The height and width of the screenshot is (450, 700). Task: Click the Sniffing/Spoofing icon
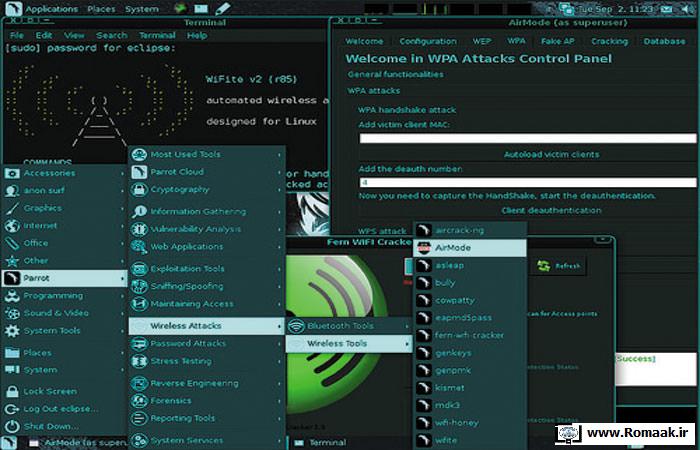click(139, 287)
